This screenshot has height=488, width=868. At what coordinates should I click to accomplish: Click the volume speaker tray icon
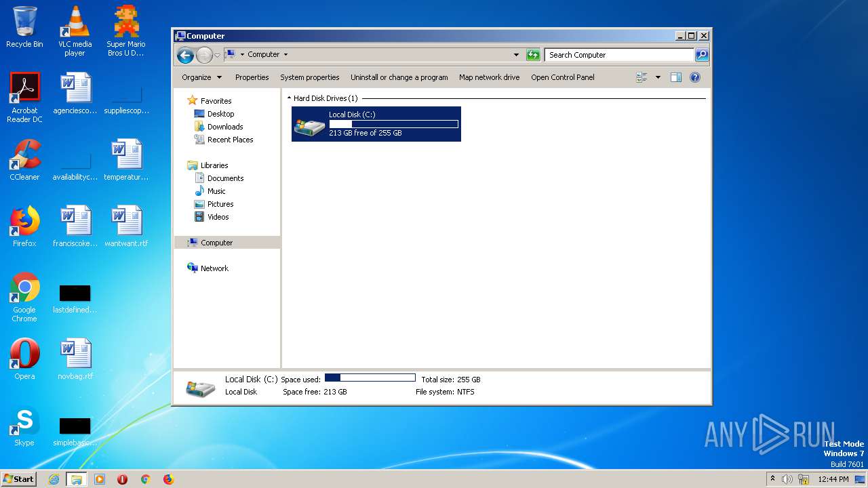[x=787, y=479]
